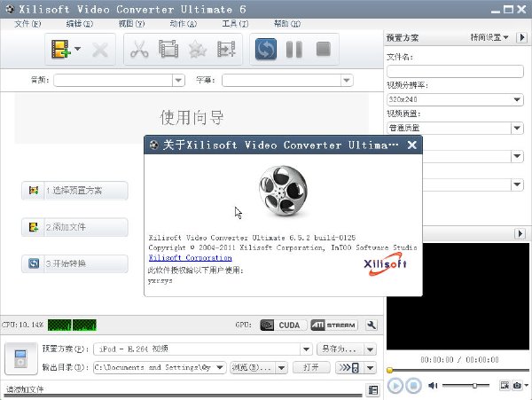Screen dimensions: 532x400
Task: Open the 浏览 button dropdown arrow
Action: point(282,367)
